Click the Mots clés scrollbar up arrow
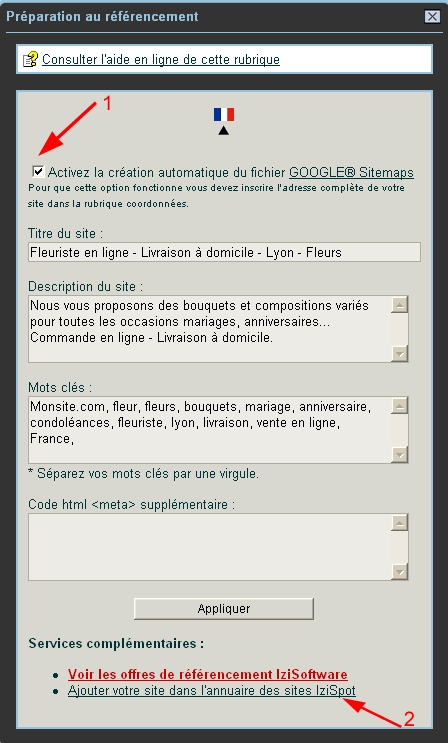448x743 pixels. tap(400, 406)
